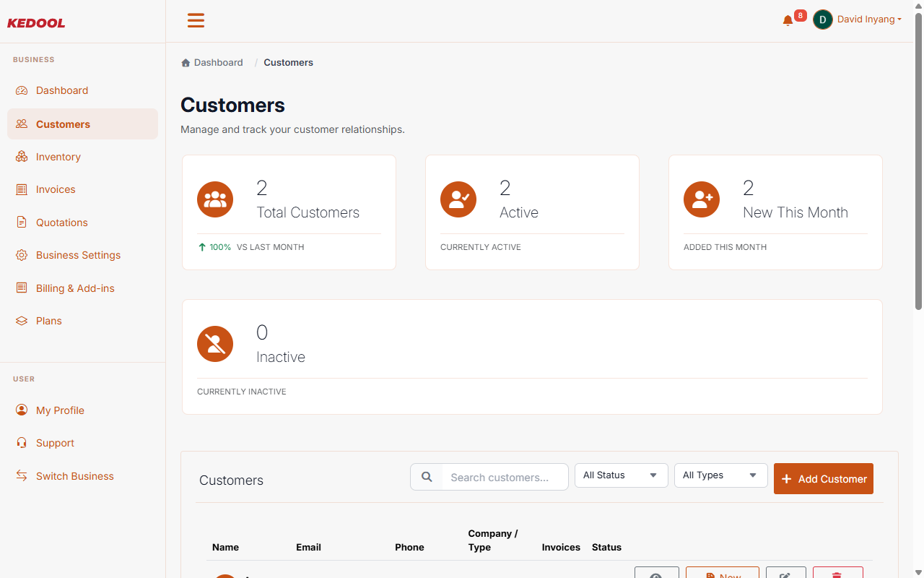Click the Invoices column header

561,548
